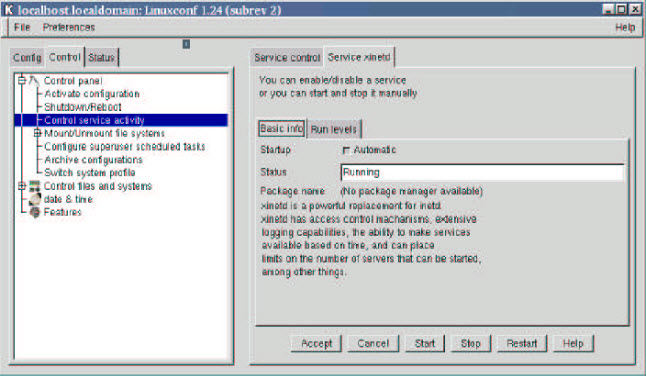The width and height of the screenshot is (646, 376).
Task: Click the Status field showing Running
Action: (482, 172)
